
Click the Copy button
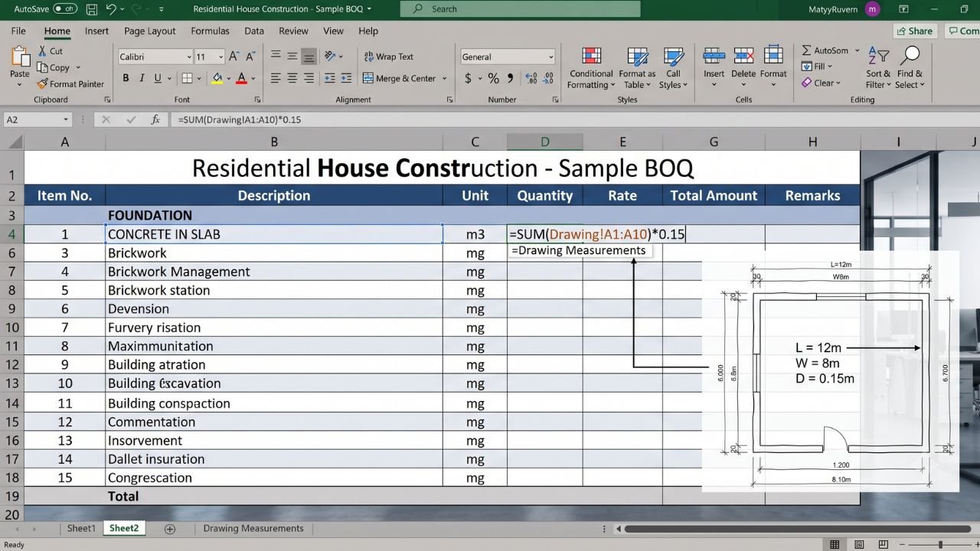54,67
